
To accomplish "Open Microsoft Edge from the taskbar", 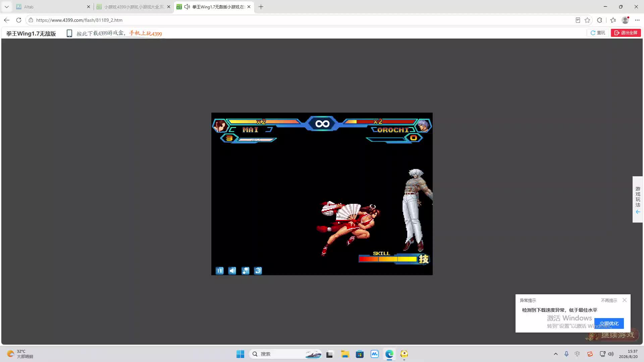I will (x=389, y=354).
